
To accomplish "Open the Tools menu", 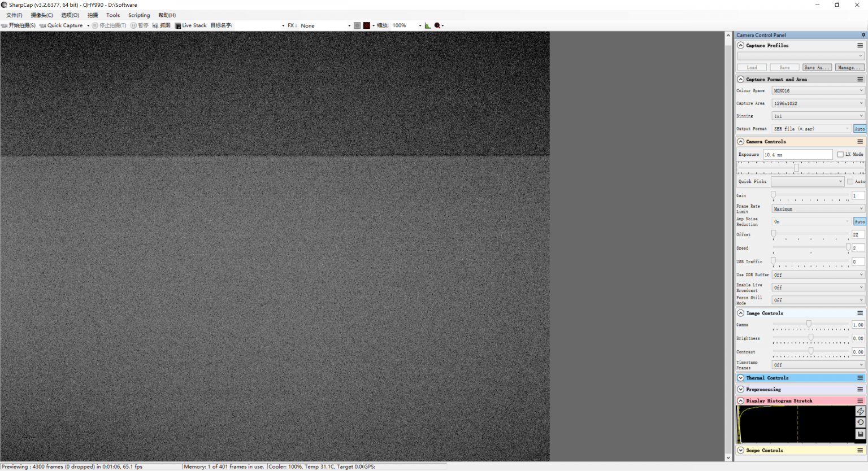I will click(x=113, y=15).
